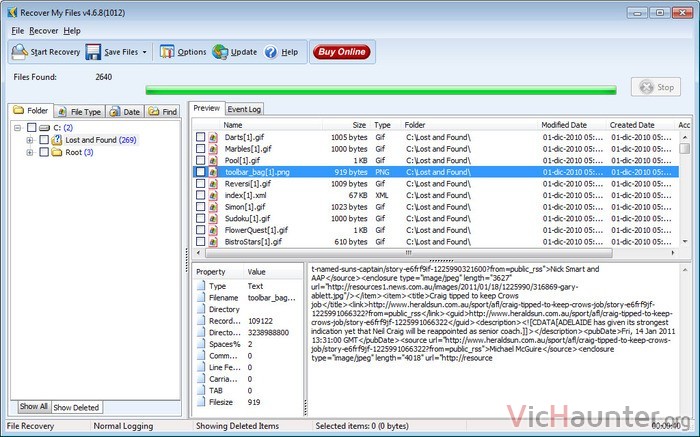Click file icon for Marbles[1].gif

(213, 149)
